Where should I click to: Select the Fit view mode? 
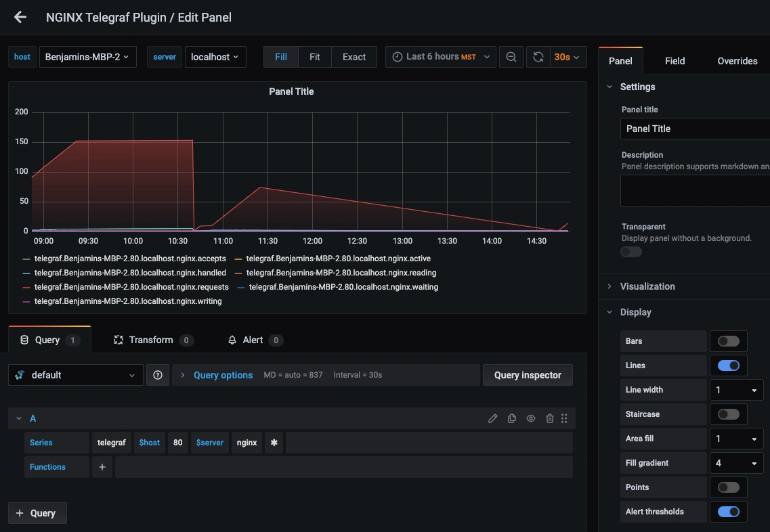coord(315,57)
